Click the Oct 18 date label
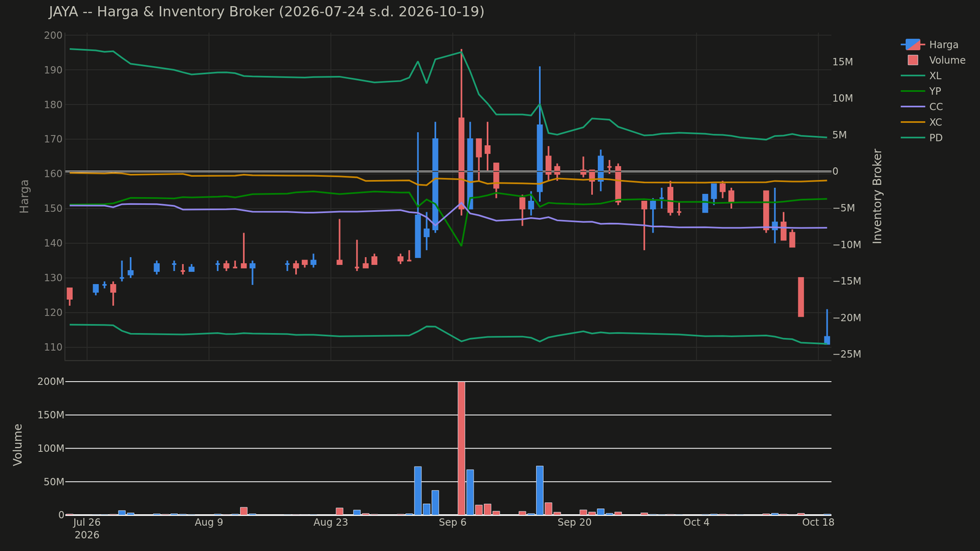 coord(818,522)
